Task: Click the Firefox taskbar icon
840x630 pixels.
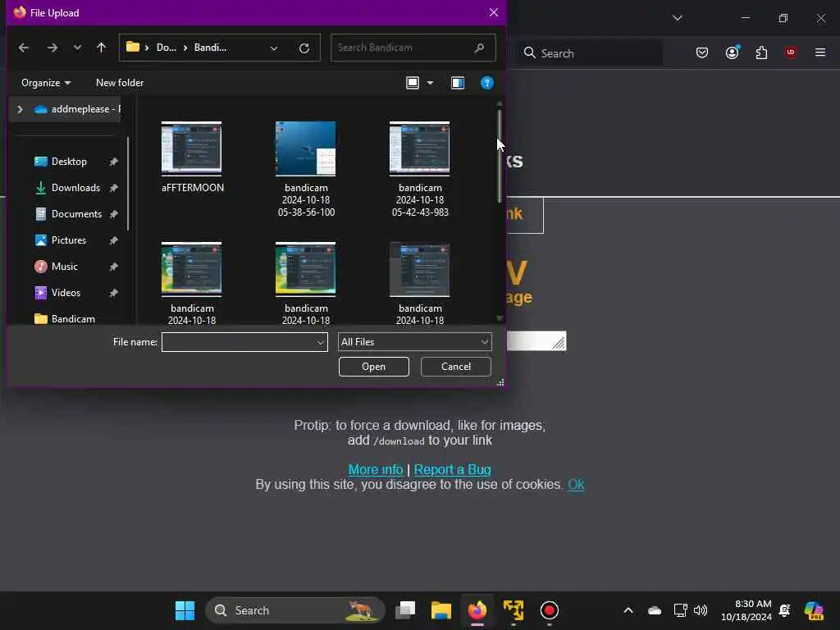Action: pyautogui.click(x=477, y=610)
